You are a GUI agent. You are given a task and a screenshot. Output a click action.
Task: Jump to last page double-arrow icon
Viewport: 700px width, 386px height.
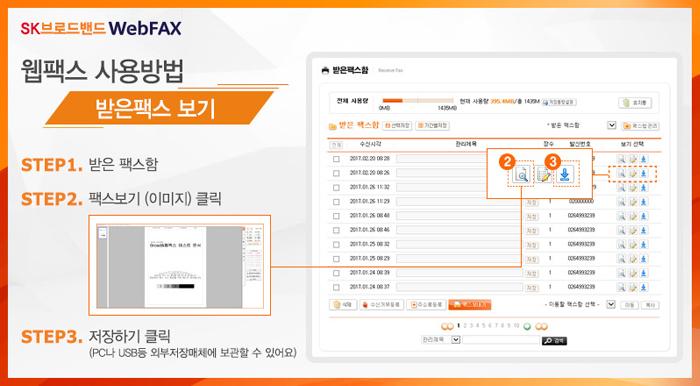(x=541, y=326)
